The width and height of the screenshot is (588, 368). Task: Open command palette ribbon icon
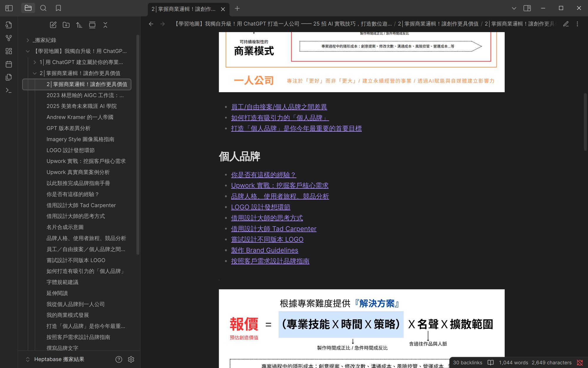click(x=9, y=90)
